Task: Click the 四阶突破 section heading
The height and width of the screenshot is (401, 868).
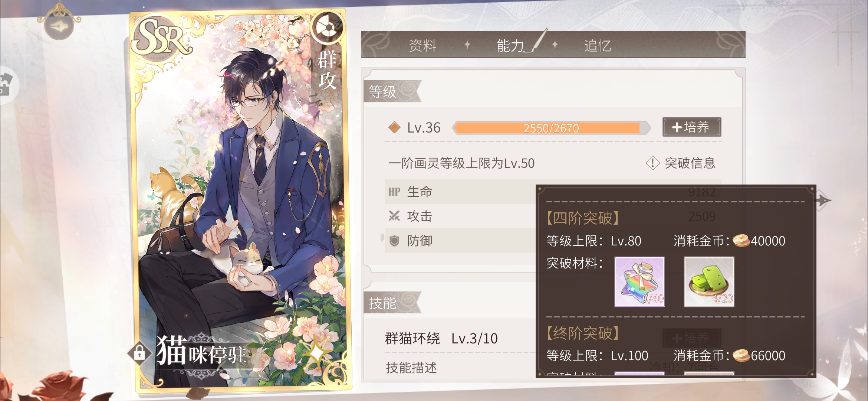Action: pos(583,218)
